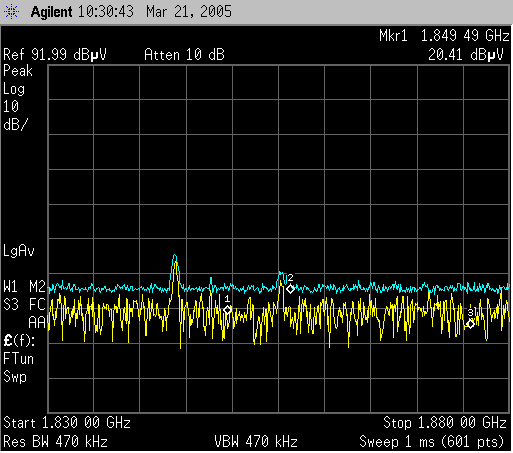Click the Peak detector mode label
Screen dimensions: 513x453
pyautogui.click(x=18, y=71)
